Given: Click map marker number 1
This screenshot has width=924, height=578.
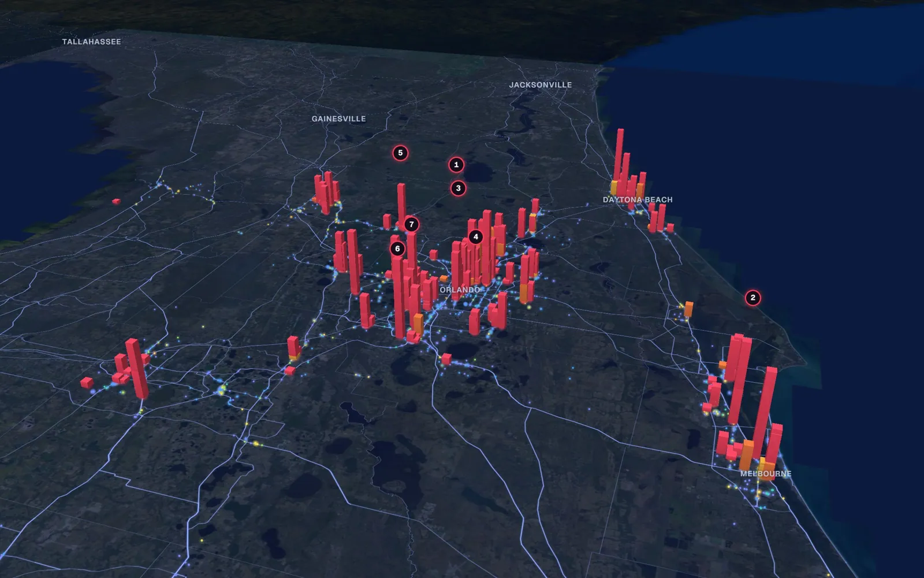Looking at the screenshot, I should (456, 165).
